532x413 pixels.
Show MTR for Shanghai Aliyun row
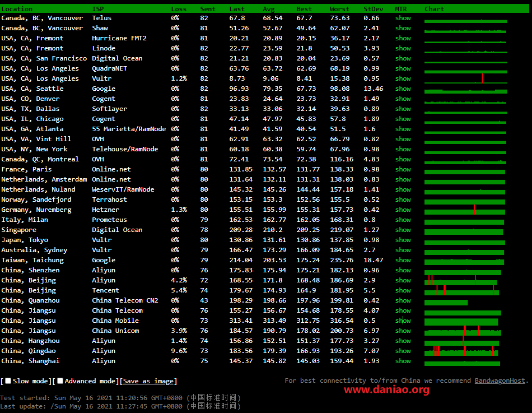(403, 361)
